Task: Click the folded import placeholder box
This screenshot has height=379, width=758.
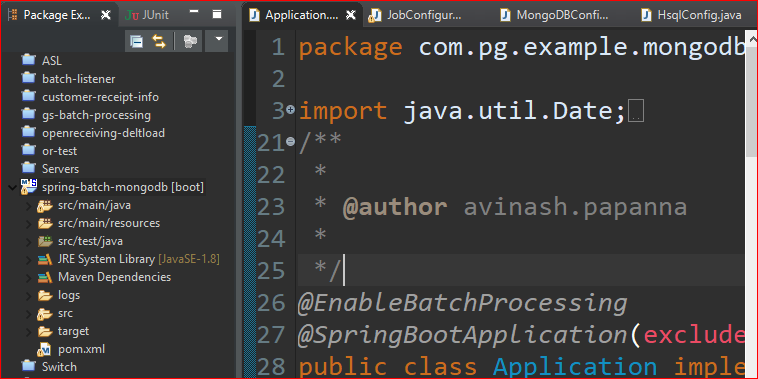Action: click(636, 111)
